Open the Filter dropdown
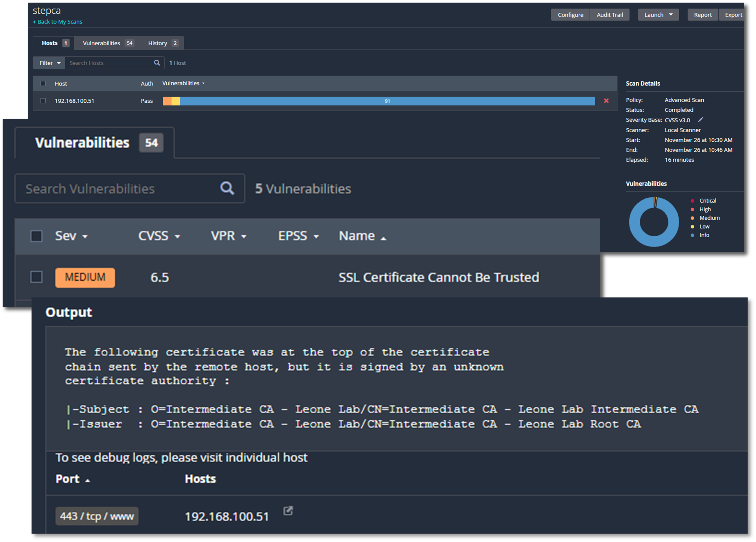Viewport: 756px width, 542px height. click(49, 63)
